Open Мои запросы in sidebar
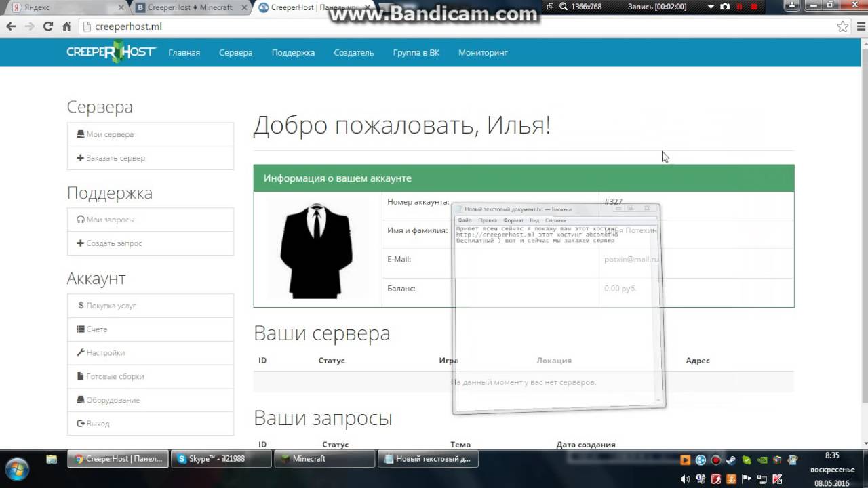The height and width of the screenshot is (488, 868). (151, 220)
